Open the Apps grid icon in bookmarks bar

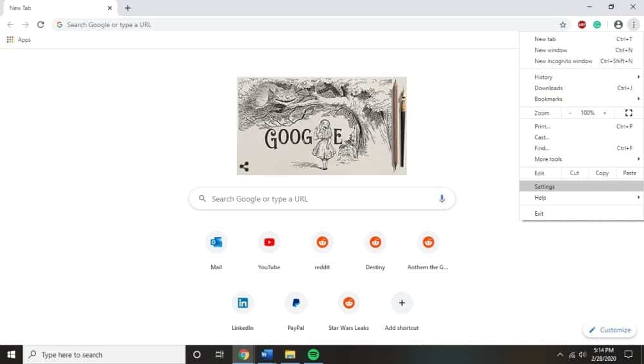pos(10,39)
